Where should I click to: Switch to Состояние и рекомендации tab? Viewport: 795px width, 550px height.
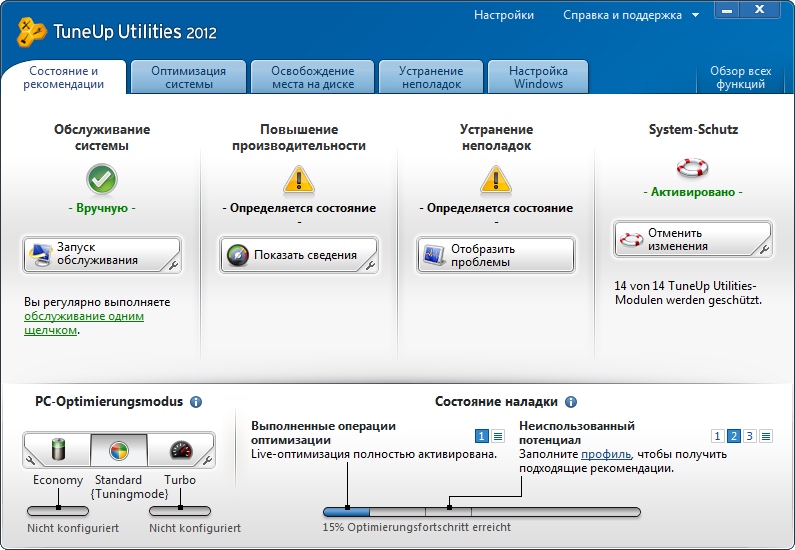coord(63,78)
